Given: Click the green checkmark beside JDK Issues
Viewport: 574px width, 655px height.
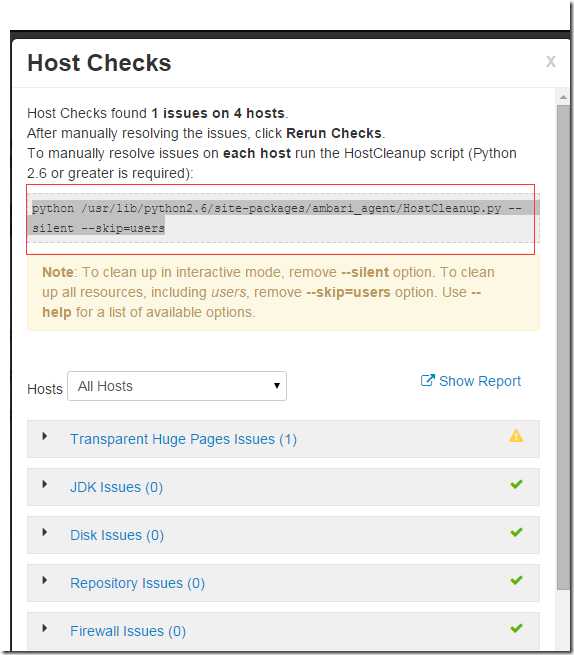Looking at the screenshot, I should pyautogui.click(x=516, y=484).
